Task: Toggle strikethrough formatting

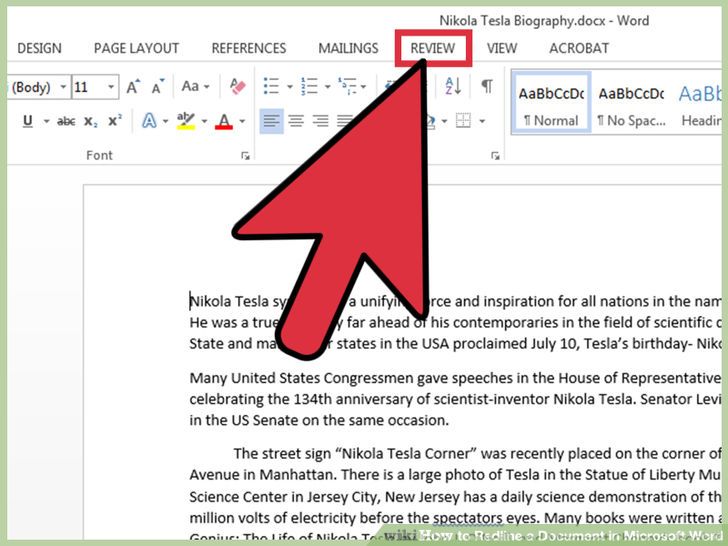Action: [x=66, y=121]
